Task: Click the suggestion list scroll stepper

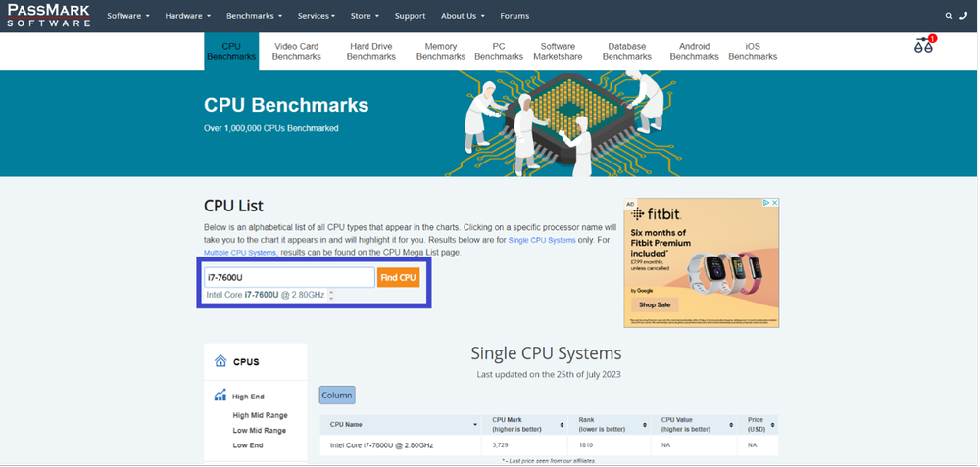Action: pyautogui.click(x=331, y=295)
